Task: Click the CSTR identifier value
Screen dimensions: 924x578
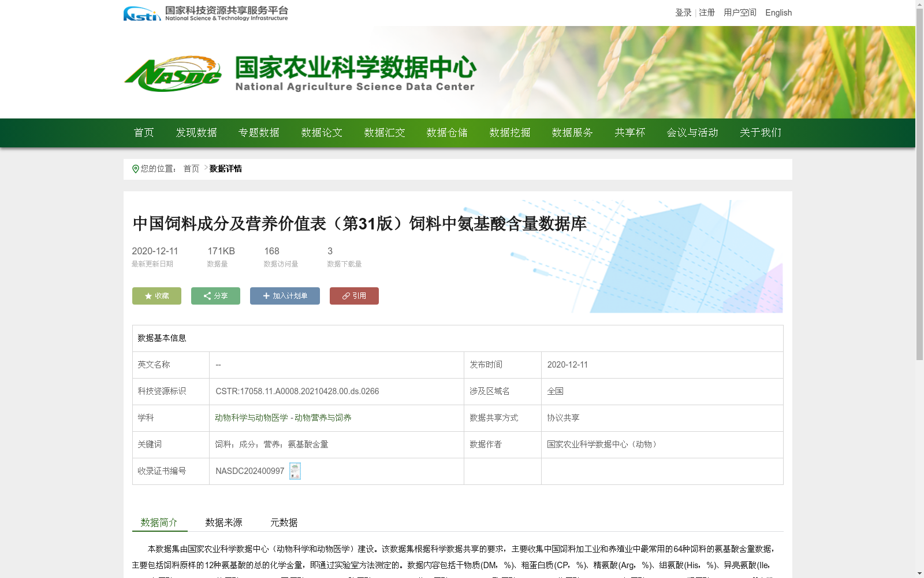Action: (x=297, y=391)
